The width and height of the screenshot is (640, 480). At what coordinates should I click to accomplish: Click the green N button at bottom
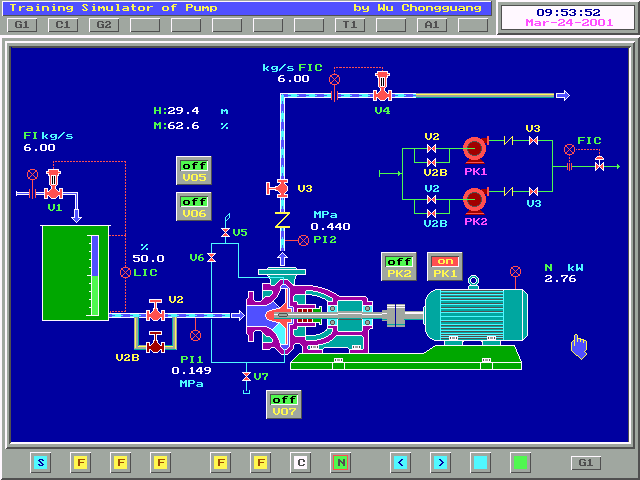click(340, 462)
